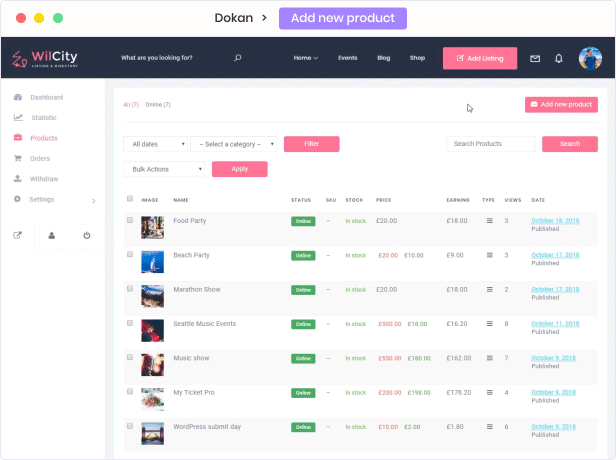Tick the Music show row checkbox

click(x=130, y=357)
